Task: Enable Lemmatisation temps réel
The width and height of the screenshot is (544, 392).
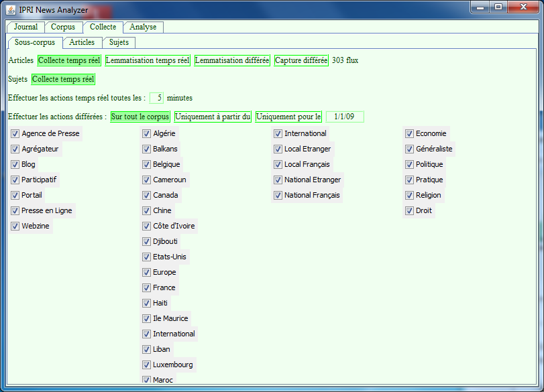Action: (148, 60)
